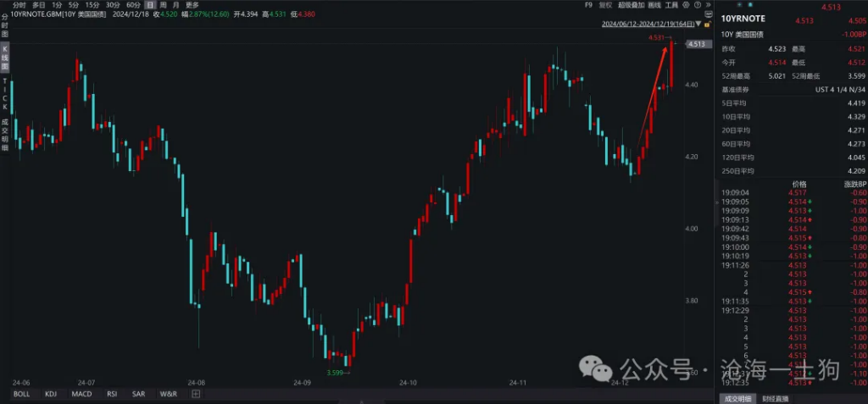Switch to the 周 weekly timeframe
Viewport: 868px width, 404px height.
163,5
